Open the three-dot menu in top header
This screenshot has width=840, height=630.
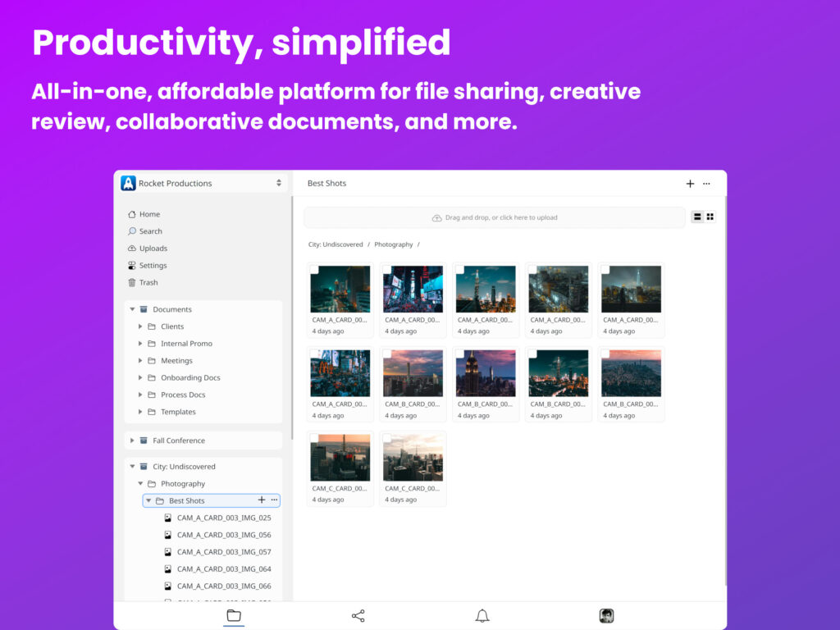[x=706, y=184]
